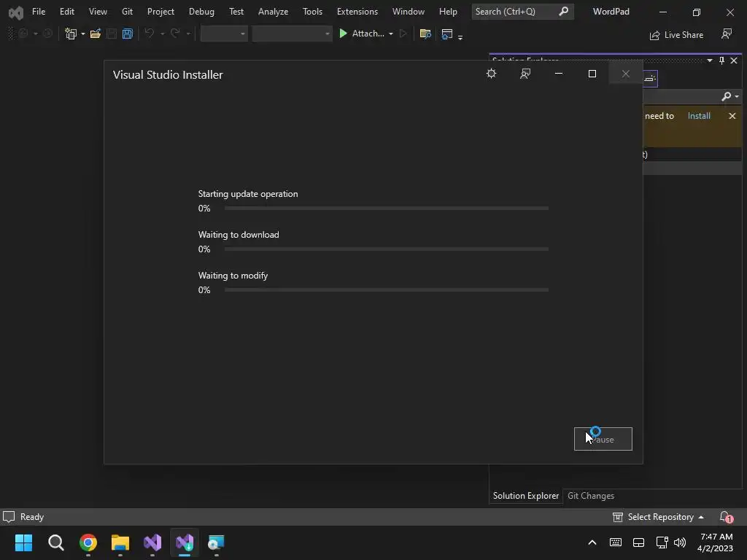
Task: Click the Start Without Debugging outline arrow
Action: [403, 34]
